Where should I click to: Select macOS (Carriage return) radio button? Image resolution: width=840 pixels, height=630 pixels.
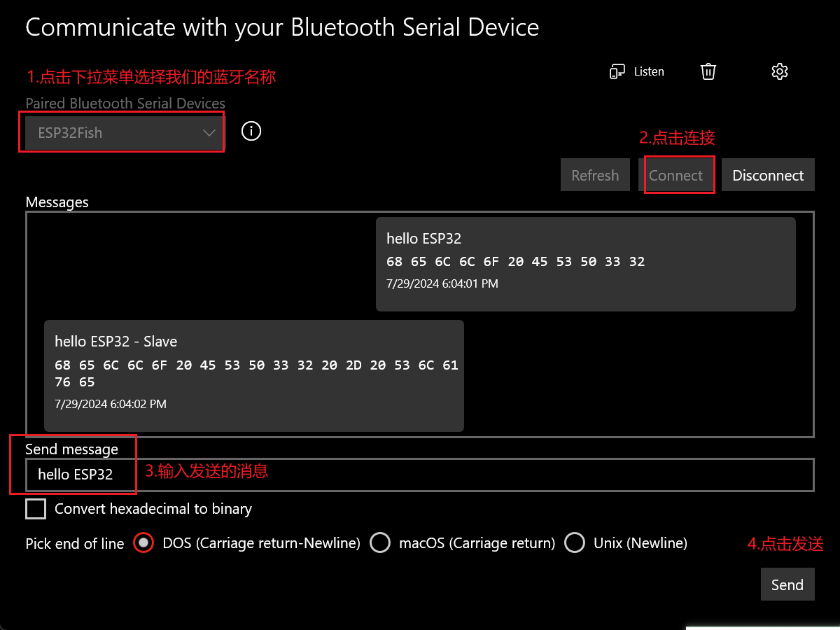(x=380, y=542)
